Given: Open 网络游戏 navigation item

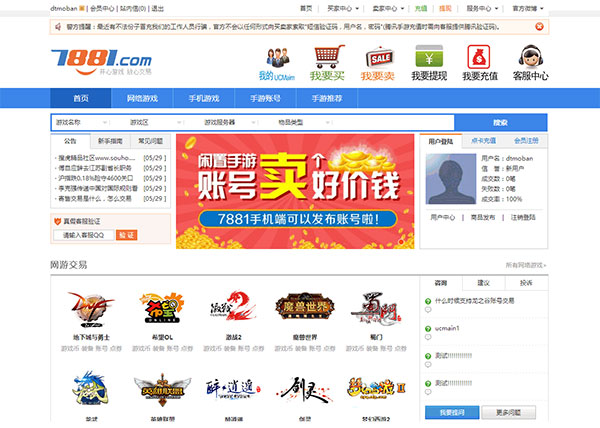Looking at the screenshot, I should pyautogui.click(x=142, y=98).
